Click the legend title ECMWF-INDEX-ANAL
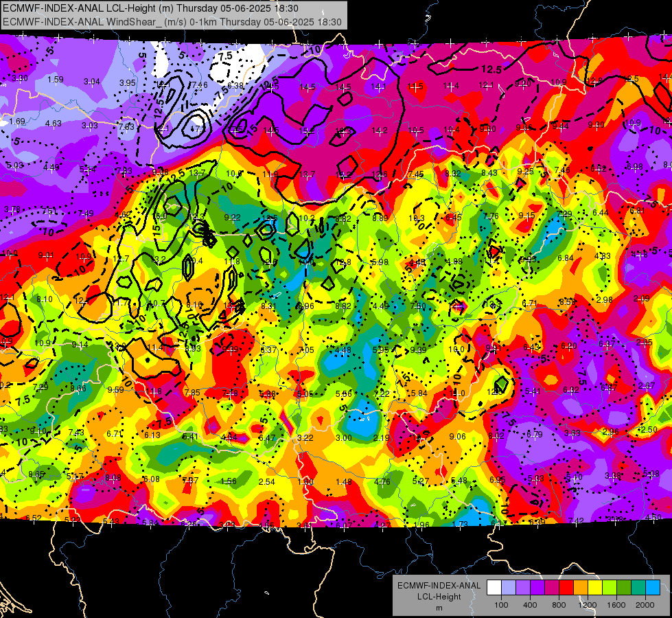Screen dimensions: 672x618 coord(439,586)
